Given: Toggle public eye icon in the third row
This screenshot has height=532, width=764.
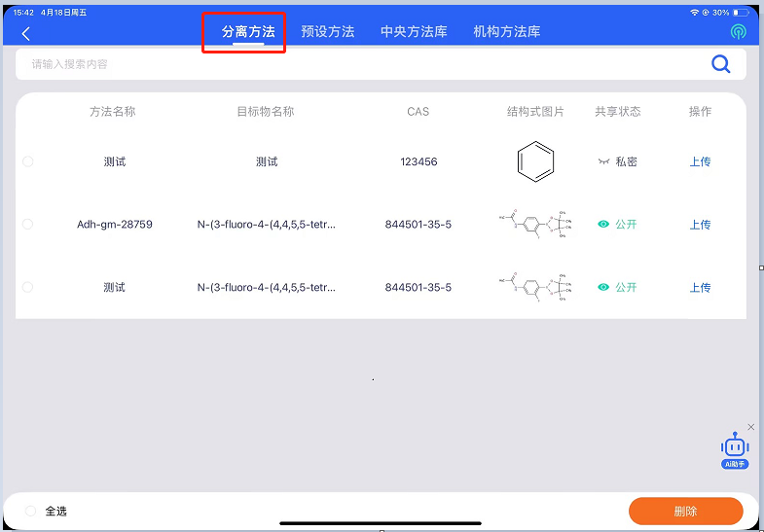Looking at the screenshot, I should 603,288.
